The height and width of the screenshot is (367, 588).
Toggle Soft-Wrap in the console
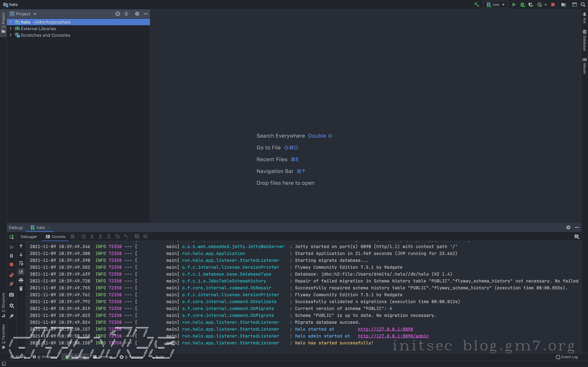tap(21, 263)
